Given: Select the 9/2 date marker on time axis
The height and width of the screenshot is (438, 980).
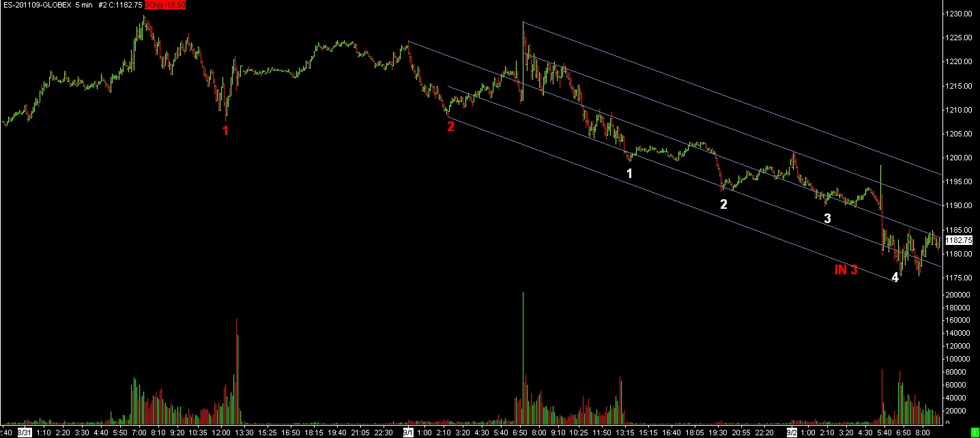Looking at the screenshot, I should [x=792, y=433].
